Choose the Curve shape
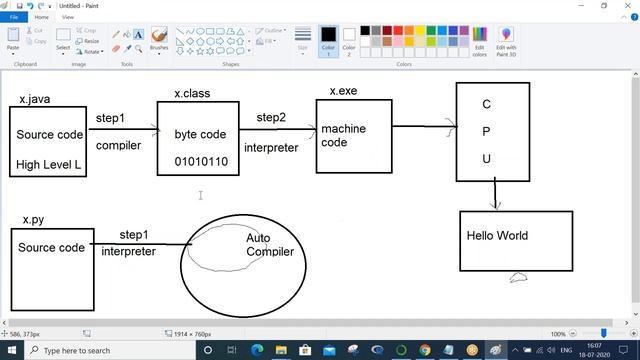This screenshot has height=360, width=640. [190, 31]
